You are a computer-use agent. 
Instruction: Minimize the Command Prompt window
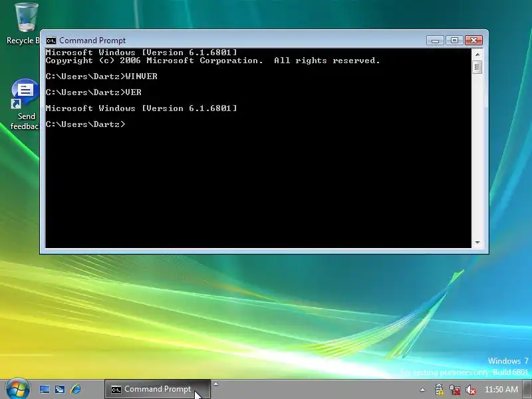[x=436, y=41]
